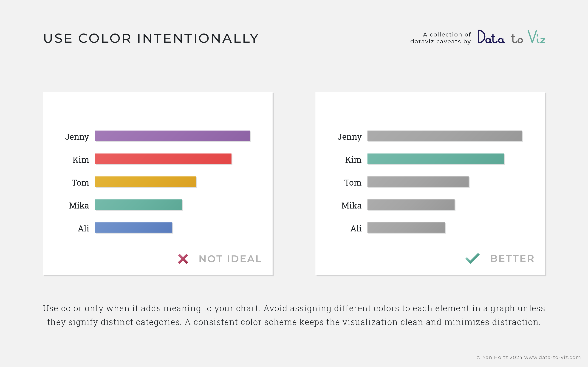Click the yellow Tom bar

[x=145, y=182]
